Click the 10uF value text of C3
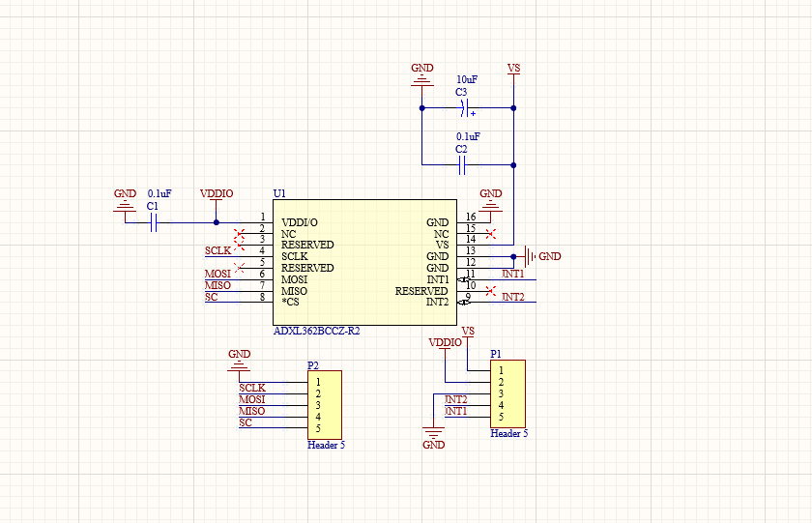812x523 pixels. (466, 79)
